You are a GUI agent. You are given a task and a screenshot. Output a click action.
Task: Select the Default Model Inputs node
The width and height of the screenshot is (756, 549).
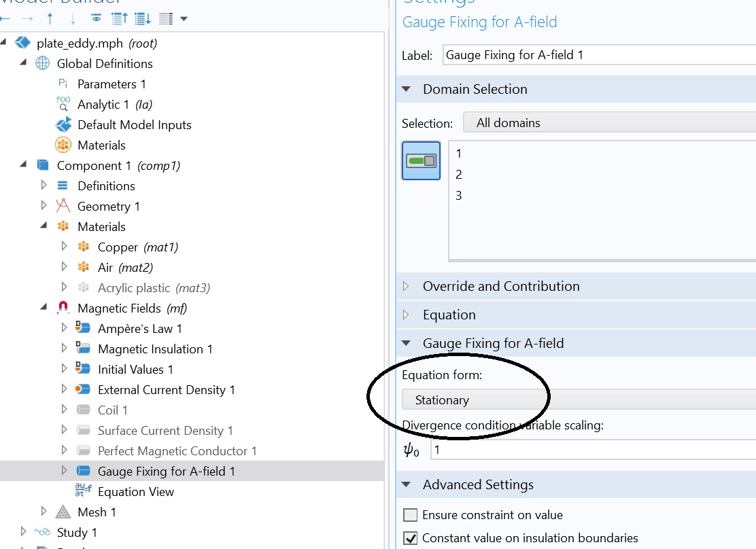pos(134,125)
